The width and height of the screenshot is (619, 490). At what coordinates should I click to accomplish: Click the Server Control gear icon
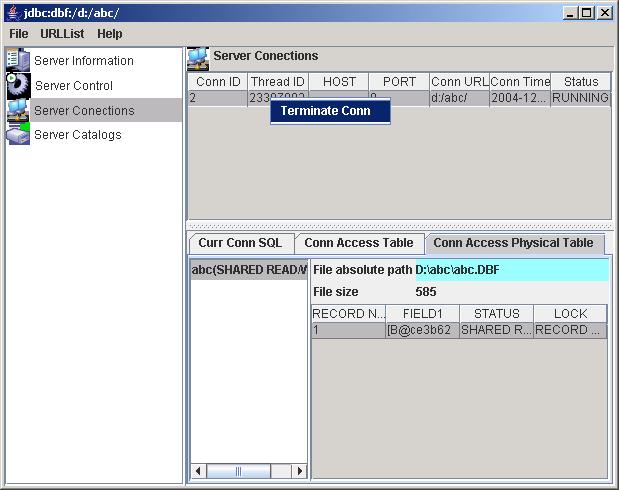click(x=18, y=85)
